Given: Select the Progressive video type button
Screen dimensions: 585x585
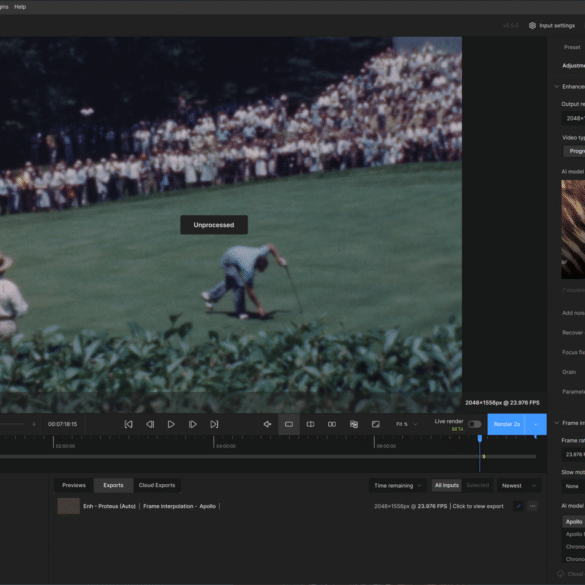Looking at the screenshot, I should click(x=574, y=151).
